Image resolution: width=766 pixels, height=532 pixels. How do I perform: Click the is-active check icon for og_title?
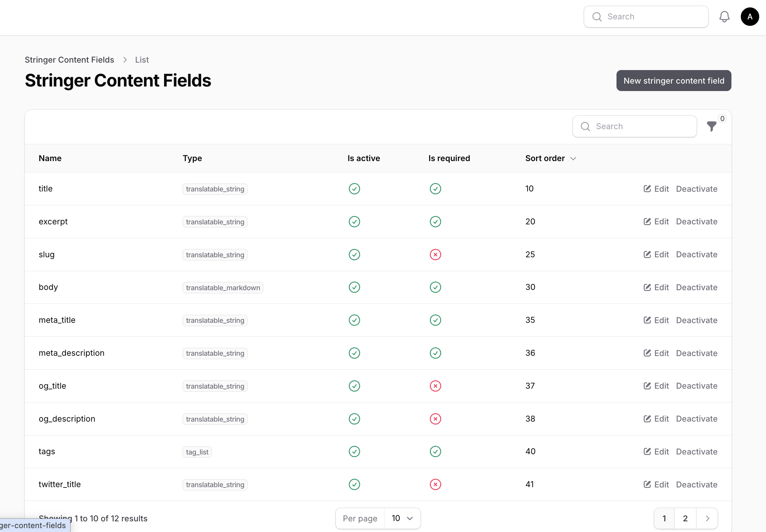tap(354, 386)
